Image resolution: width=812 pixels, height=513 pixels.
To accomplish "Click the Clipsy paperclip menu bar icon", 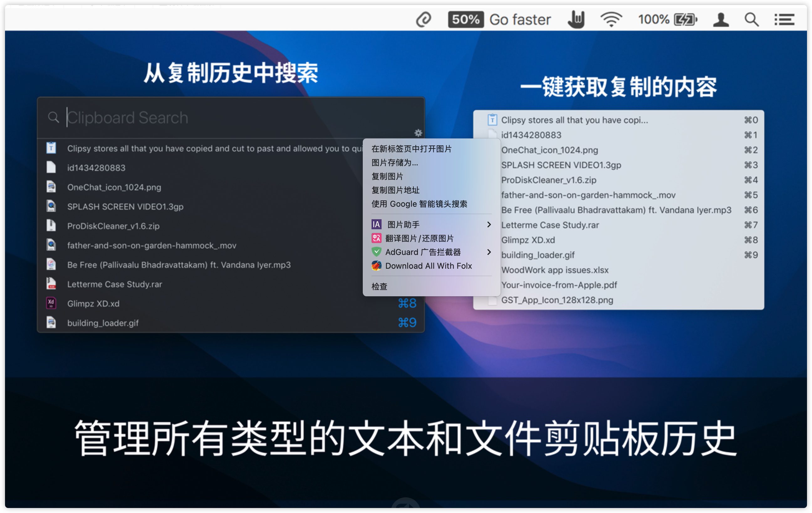I will 423,19.
